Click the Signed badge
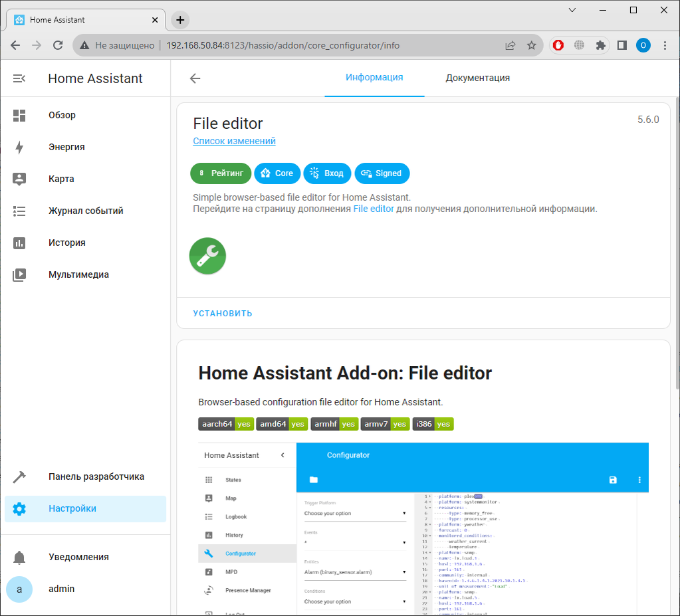 tap(382, 173)
